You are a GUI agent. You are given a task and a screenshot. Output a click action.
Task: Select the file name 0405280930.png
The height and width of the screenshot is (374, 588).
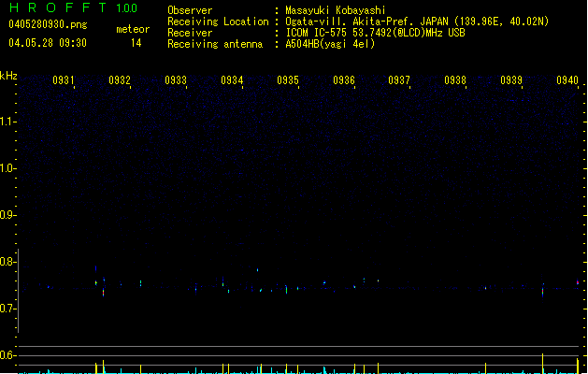coord(48,24)
